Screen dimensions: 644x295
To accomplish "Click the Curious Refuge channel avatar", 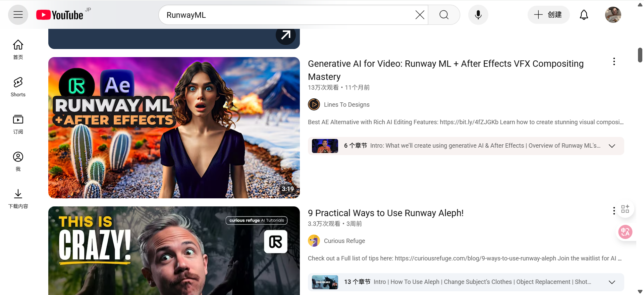I will click(x=314, y=241).
